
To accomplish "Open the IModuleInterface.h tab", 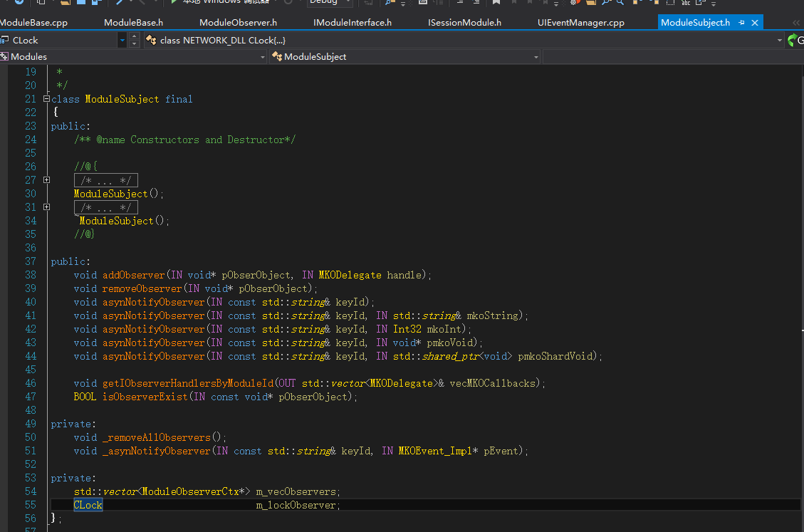I will coord(353,23).
